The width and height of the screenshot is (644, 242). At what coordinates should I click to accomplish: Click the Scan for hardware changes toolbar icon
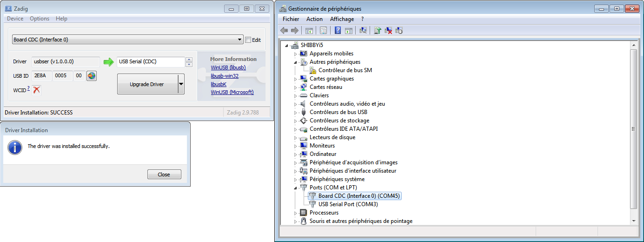(364, 31)
